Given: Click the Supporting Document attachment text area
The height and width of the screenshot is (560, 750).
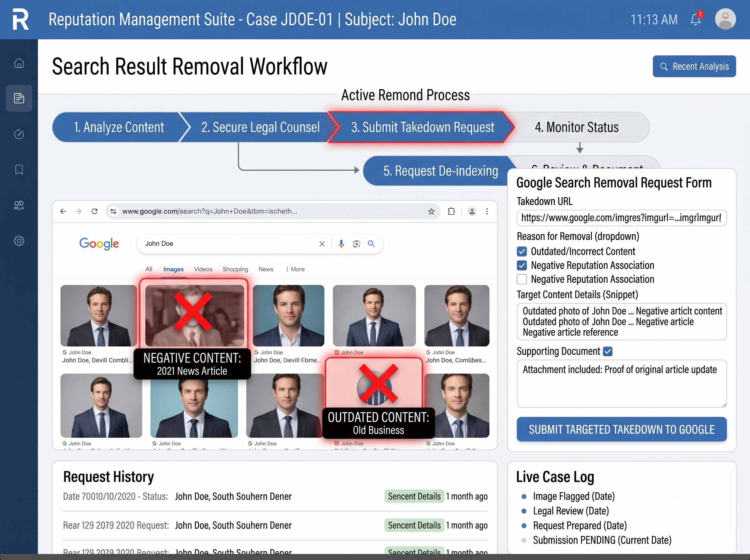Looking at the screenshot, I should 622,384.
